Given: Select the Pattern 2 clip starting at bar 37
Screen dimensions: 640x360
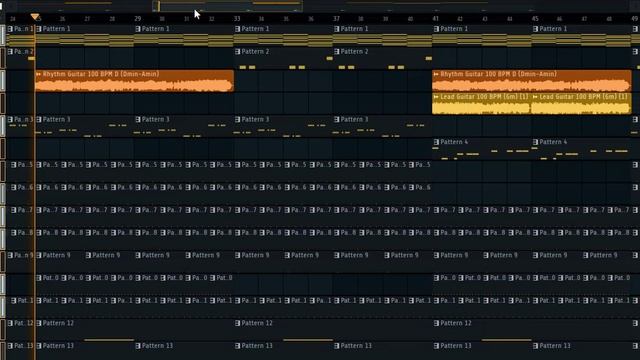Looking at the screenshot, I should click(x=383, y=58).
